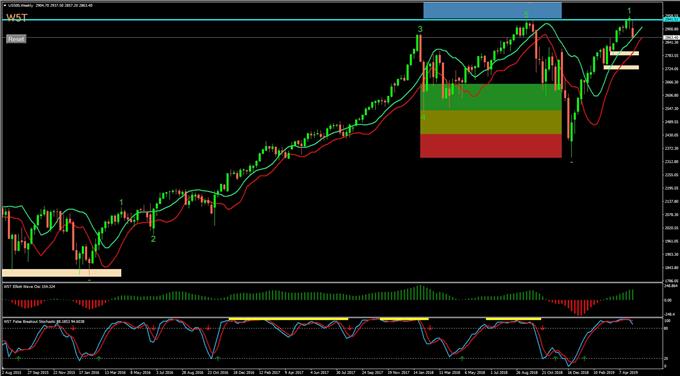Select the olive middle retracement zone
This screenshot has width=680, height=376.
point(491,122)
